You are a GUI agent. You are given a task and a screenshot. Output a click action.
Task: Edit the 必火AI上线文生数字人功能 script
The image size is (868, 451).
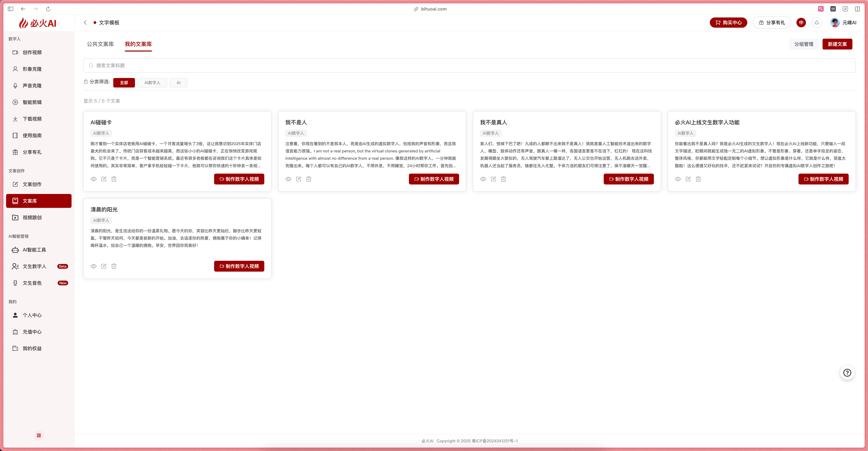(688, 179)
